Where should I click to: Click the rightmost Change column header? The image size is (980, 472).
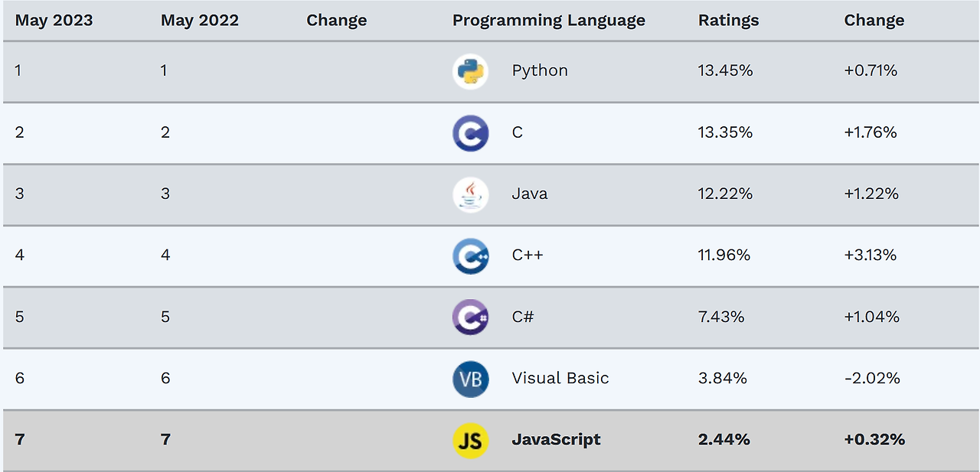[x=874, y=20]
